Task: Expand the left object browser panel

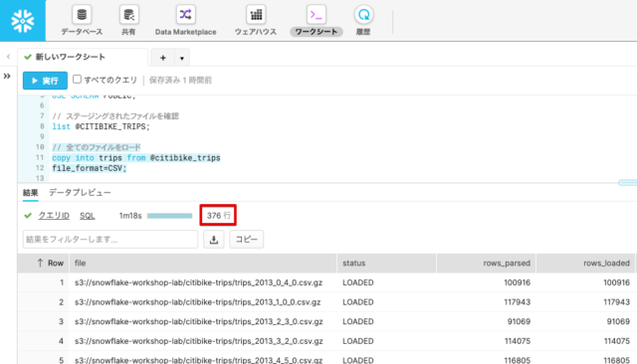Action: (x=7, y=76)
